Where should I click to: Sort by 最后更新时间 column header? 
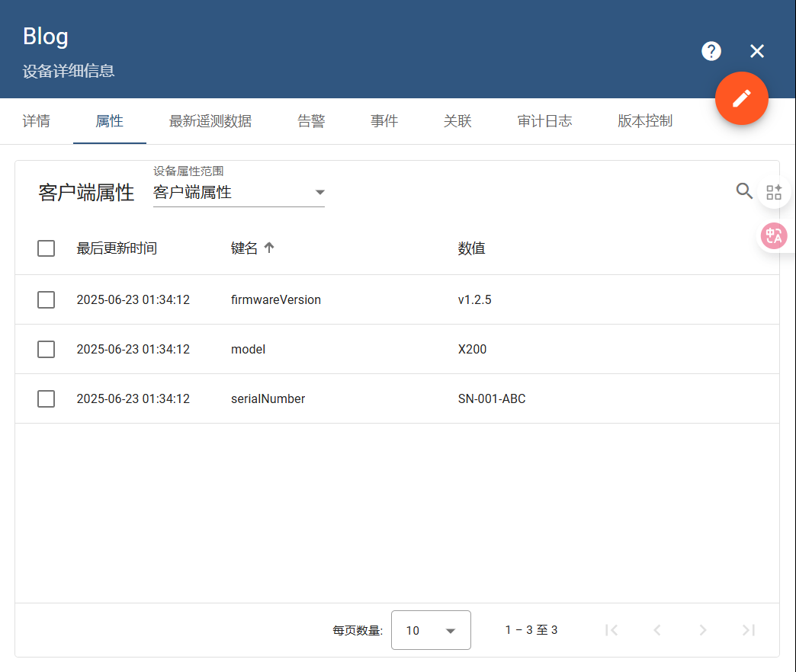[117, 248]
